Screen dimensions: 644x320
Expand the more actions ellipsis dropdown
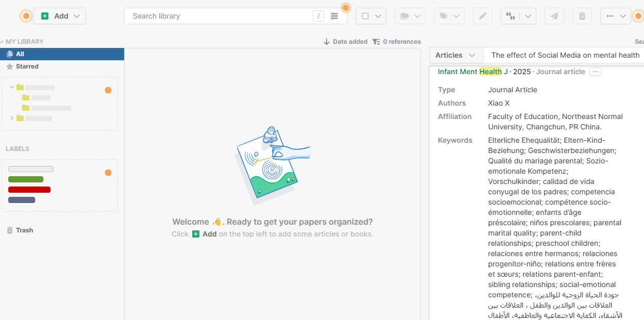point(615,16)
